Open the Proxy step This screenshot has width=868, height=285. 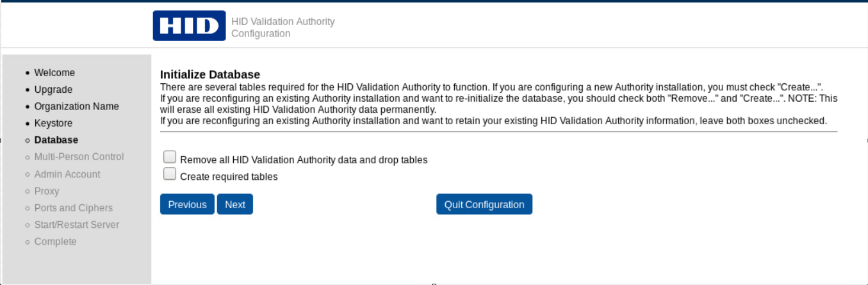(x=47, y=191)
